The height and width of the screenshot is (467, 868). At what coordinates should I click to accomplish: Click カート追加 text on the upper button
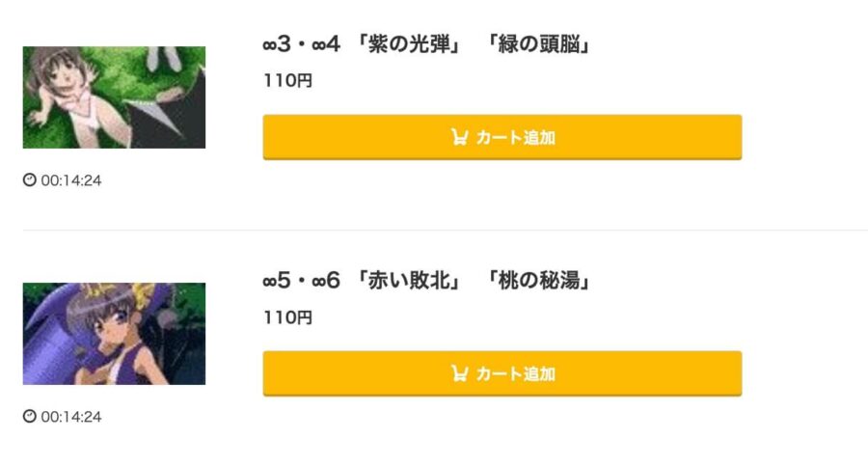[515, 137]
